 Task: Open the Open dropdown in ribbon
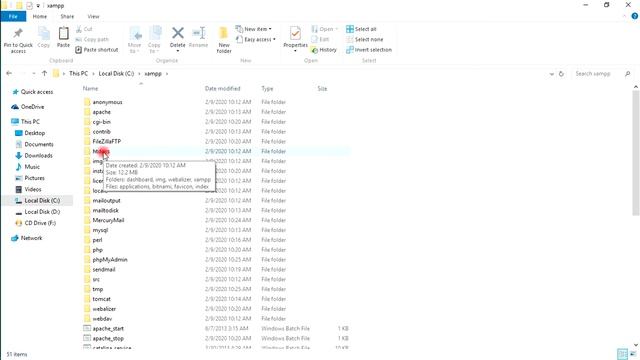coord(324,29)
